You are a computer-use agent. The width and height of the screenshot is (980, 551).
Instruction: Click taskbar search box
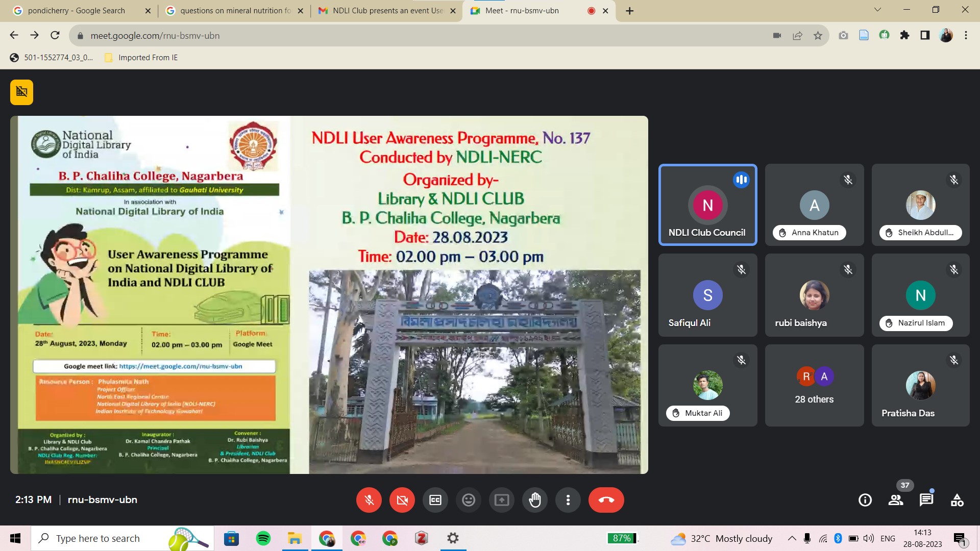click(122, 538)
